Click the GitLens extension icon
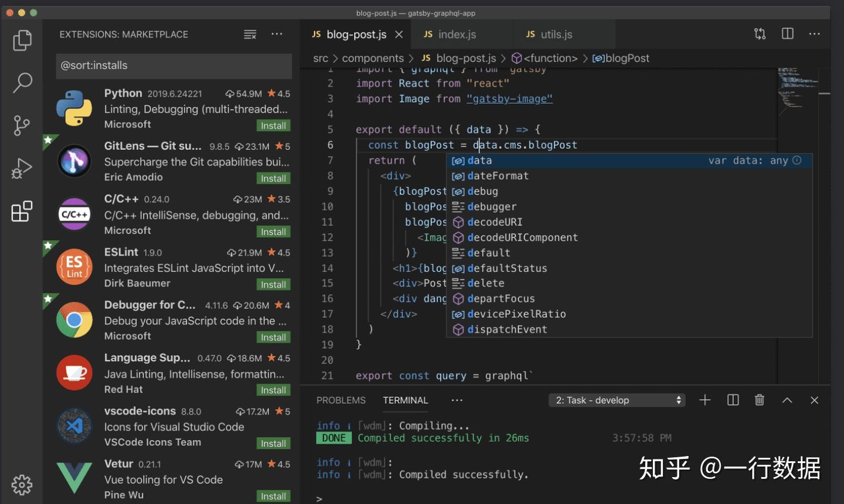Image resolution: width=844 pixels, height=504 pixels. [x=74, y=161]
